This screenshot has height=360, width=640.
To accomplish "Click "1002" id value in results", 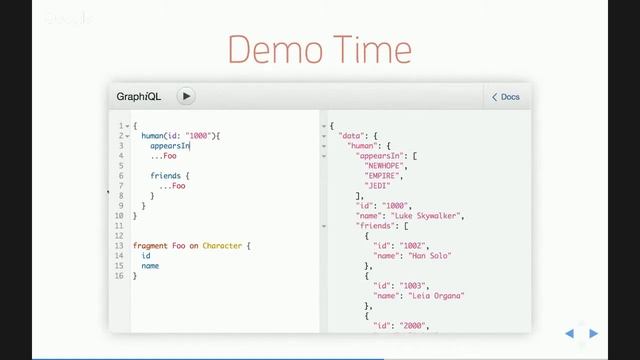I will [x=413, y=246].
